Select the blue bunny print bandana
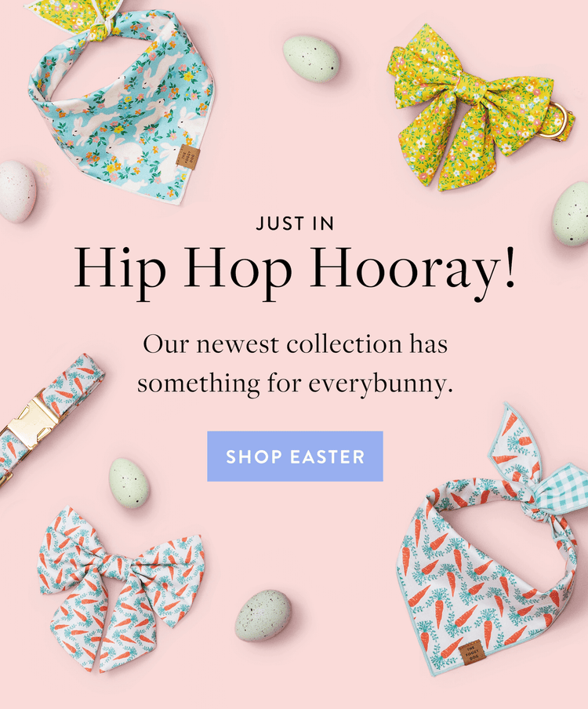The image size is (588, 709). point(120,102)
